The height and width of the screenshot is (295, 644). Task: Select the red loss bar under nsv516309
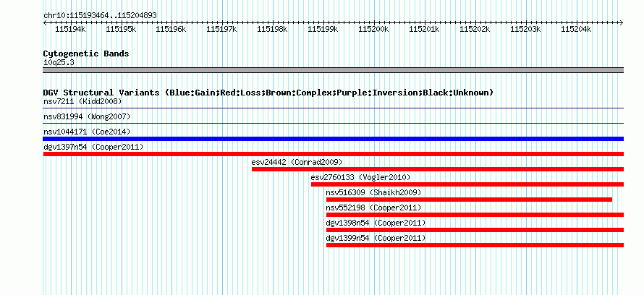(469, 200)
